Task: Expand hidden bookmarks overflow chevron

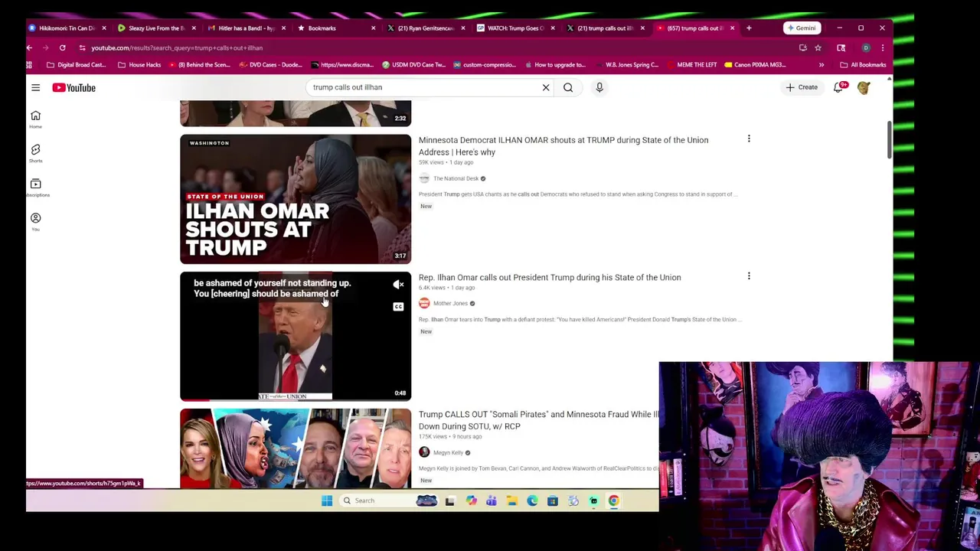Action: coord(821,65)
